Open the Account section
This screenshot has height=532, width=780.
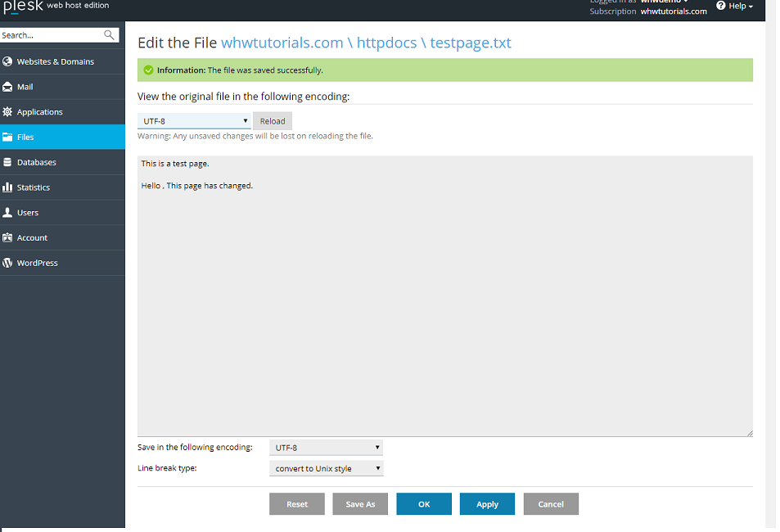pos(34,237)
